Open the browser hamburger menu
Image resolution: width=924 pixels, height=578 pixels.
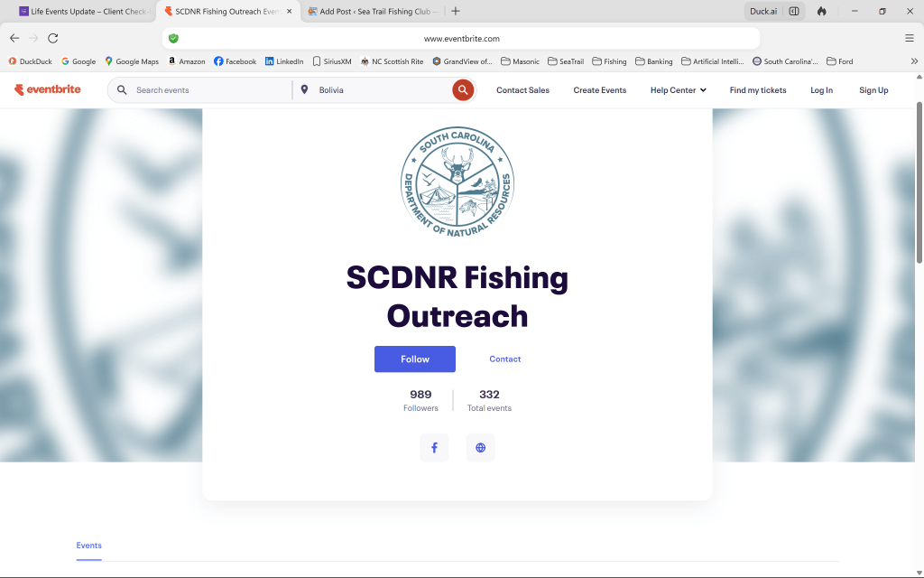coord(909,38)
